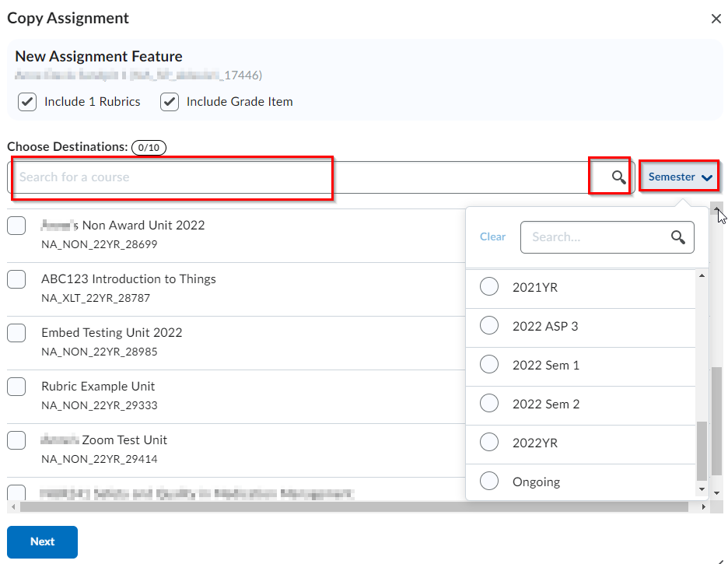728x564 pixels.
Task: Click the semester list vertical scrollbar thumb
Action: (x=702, y=450)
